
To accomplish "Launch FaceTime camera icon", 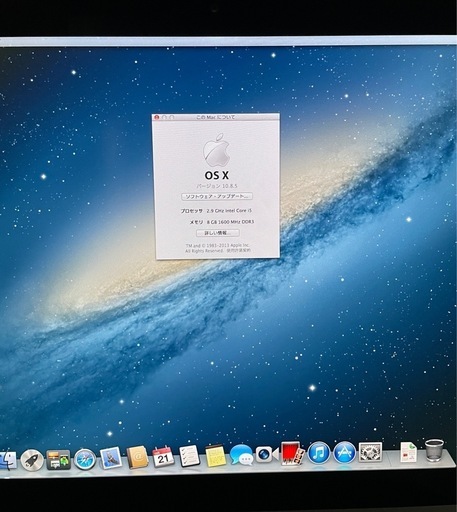I will pos(267,454).
